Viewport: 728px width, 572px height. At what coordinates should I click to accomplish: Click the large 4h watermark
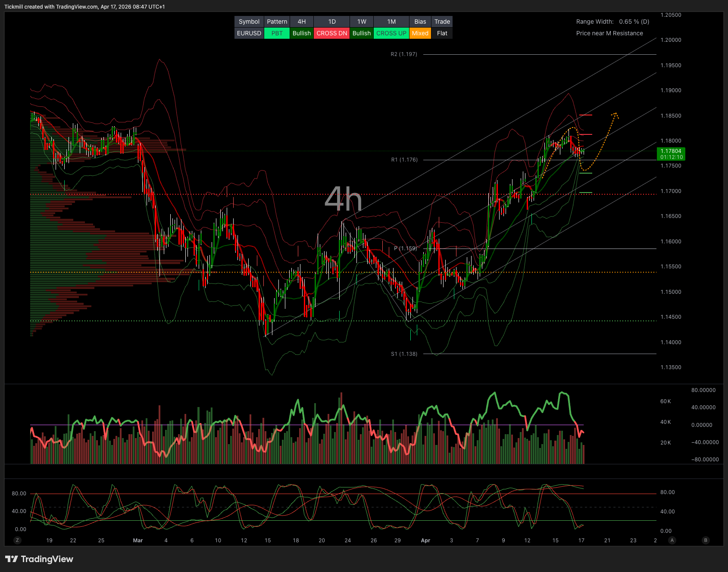[x=343, y=199]
